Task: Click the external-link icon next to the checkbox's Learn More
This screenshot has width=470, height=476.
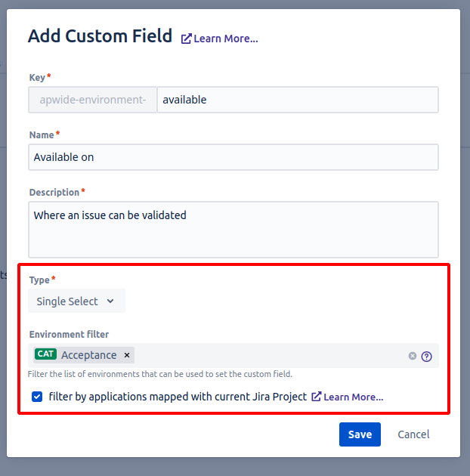Action: (317, 397)
